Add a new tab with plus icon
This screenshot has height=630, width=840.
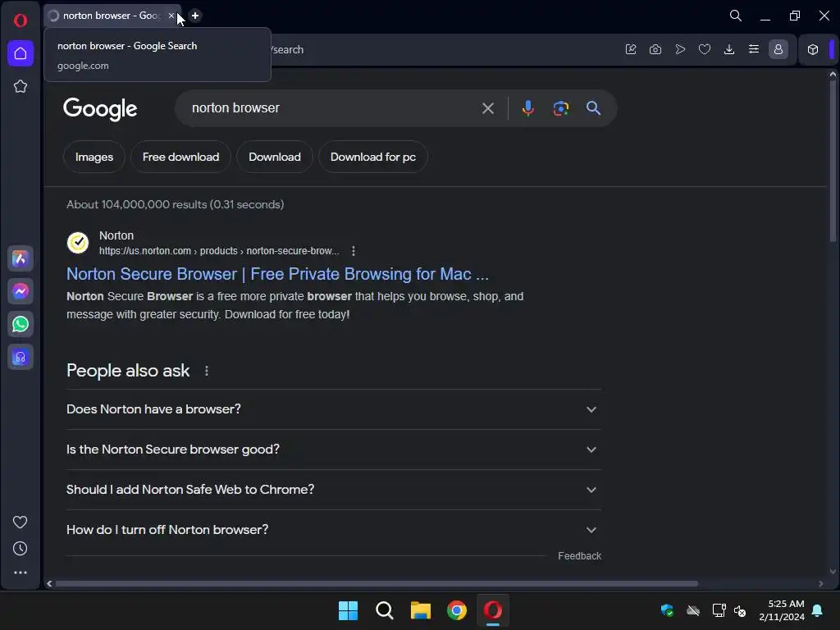pos(195,16)
